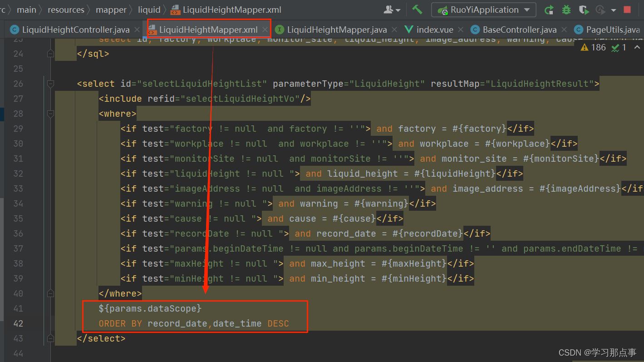Close the LiquidHeightController.java tab

coord(138,30)
